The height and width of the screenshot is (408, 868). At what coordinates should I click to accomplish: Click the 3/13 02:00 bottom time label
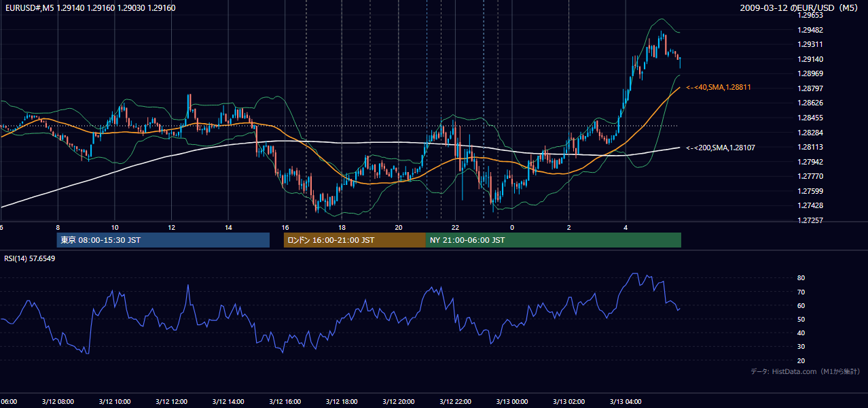click(568, 401)
